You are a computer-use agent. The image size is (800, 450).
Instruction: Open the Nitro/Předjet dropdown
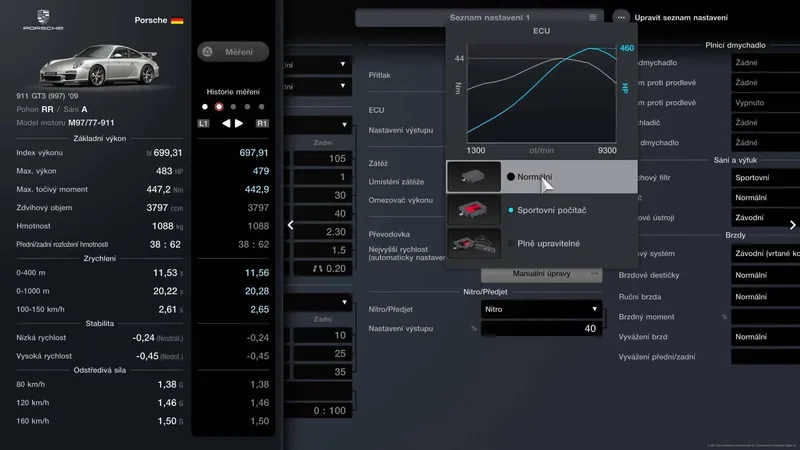click(x=541, y=309)
